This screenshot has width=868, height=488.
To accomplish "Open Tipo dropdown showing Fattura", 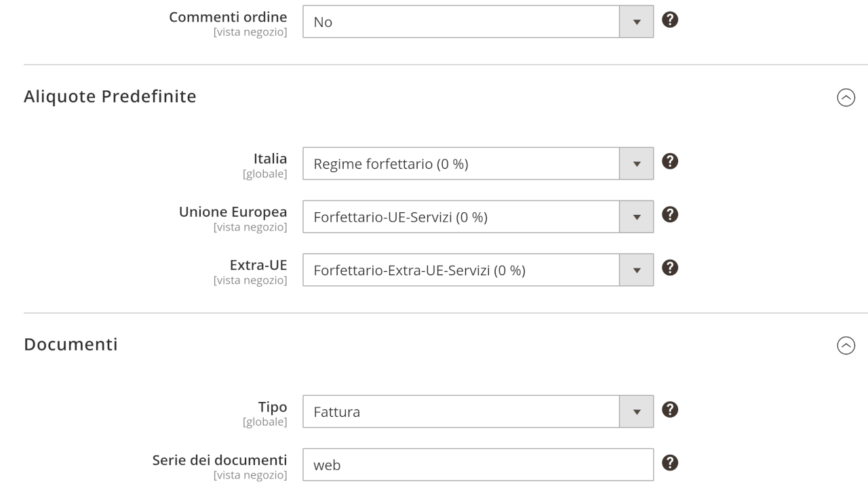I will click(477, 411).
